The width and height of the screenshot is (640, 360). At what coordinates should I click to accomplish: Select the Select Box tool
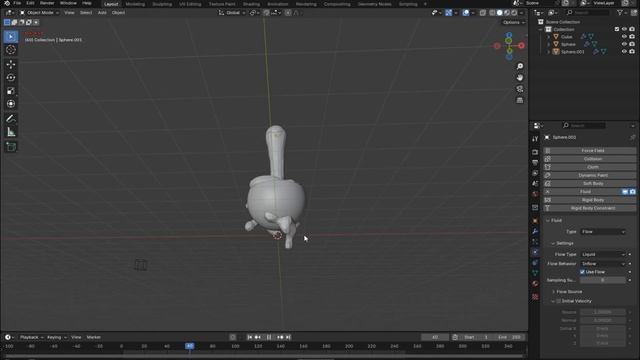[x=11, y=37]
